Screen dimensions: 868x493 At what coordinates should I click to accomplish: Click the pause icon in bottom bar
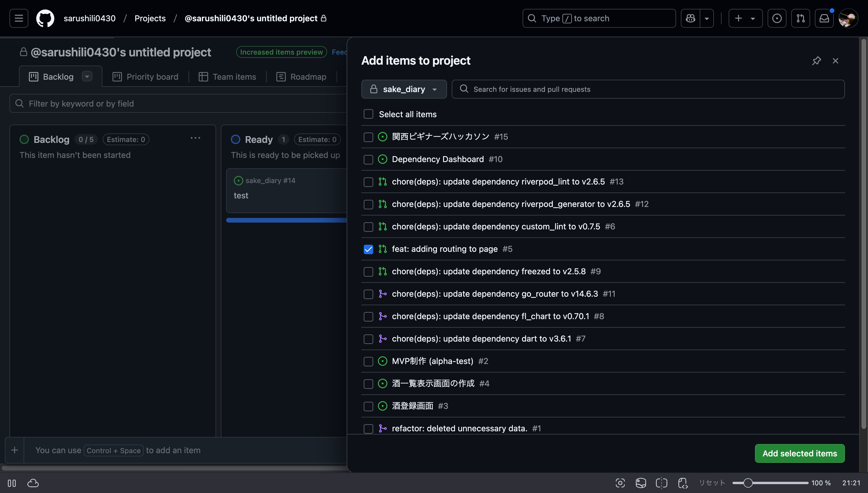pos(12,483)
